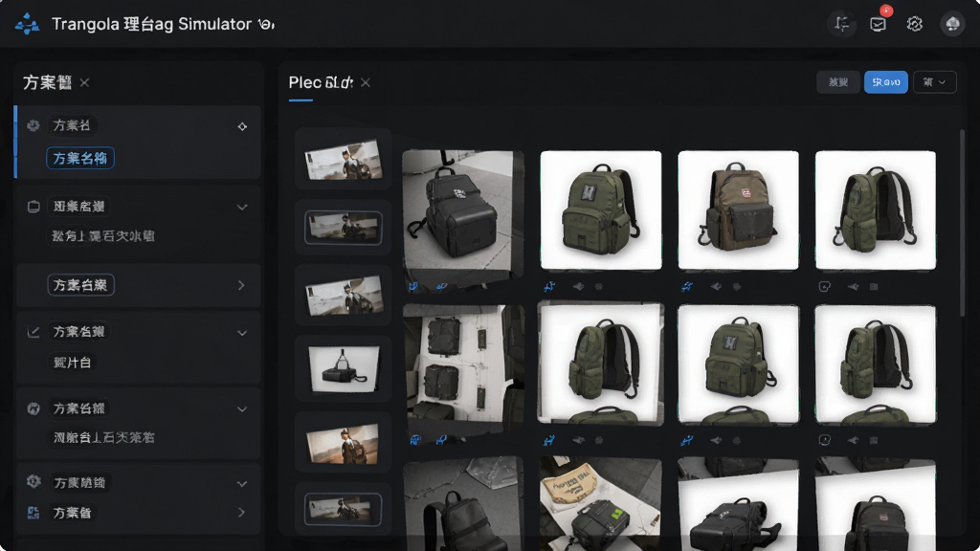Open the user avatar in the top-right corner
Image resolution: width=980 pixels, height=551 pixels.
(952, 24)
